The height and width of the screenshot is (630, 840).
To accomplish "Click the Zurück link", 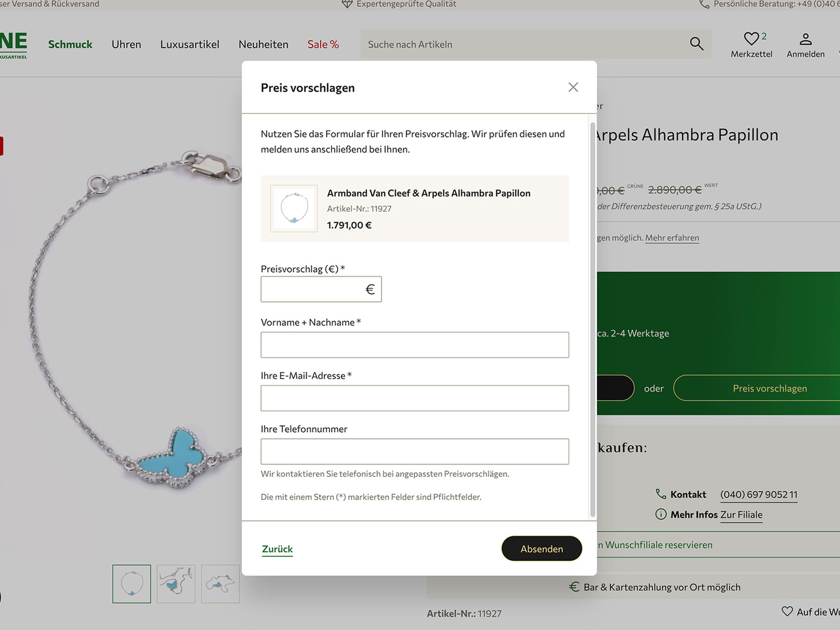I will (277, 549).
